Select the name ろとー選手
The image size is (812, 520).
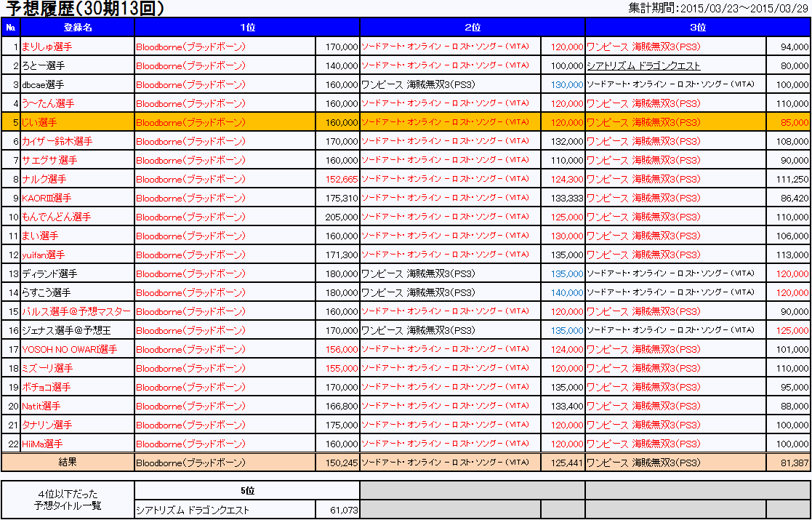point(44,65)
